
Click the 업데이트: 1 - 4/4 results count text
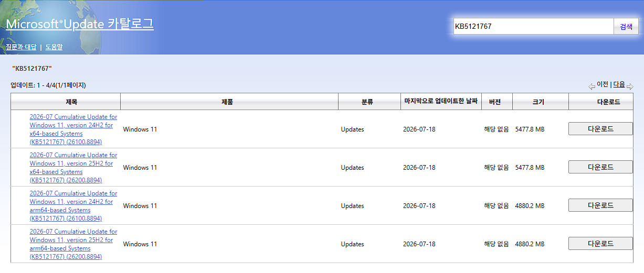48,85
